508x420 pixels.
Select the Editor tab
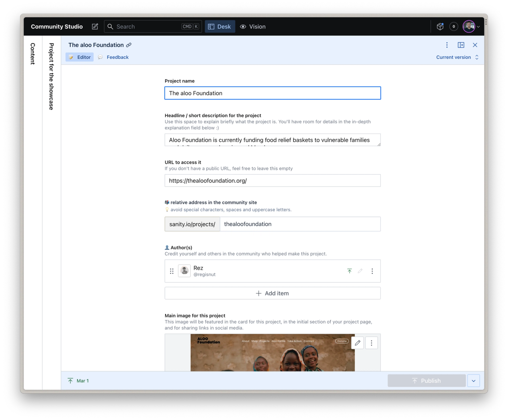(79, 57)
